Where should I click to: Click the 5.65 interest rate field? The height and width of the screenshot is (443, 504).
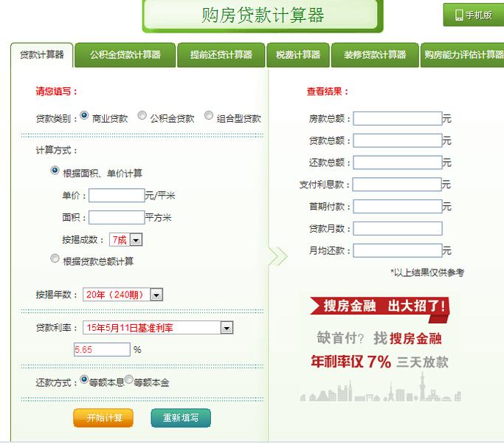click(x=102, y=349)
